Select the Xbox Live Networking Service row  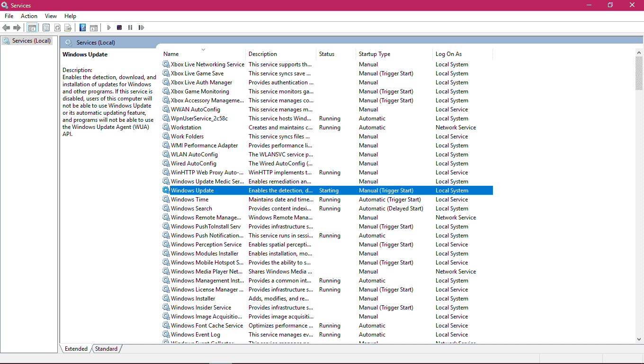tap(327, 64)
